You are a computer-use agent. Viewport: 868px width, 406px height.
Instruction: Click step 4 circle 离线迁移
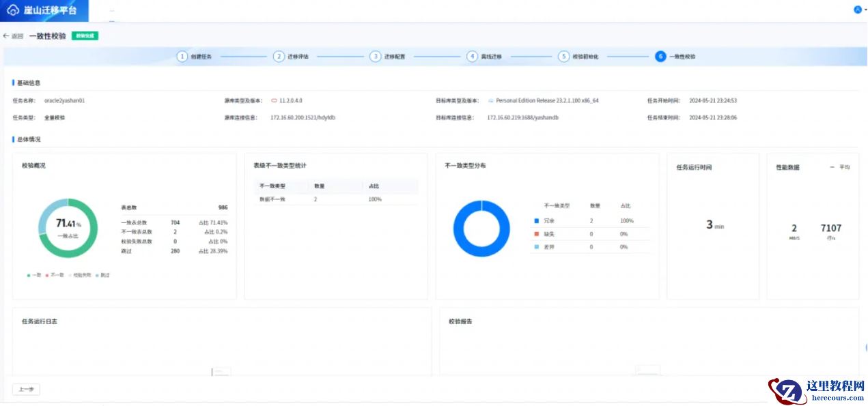pyautogui.click(x=472, y=57)
